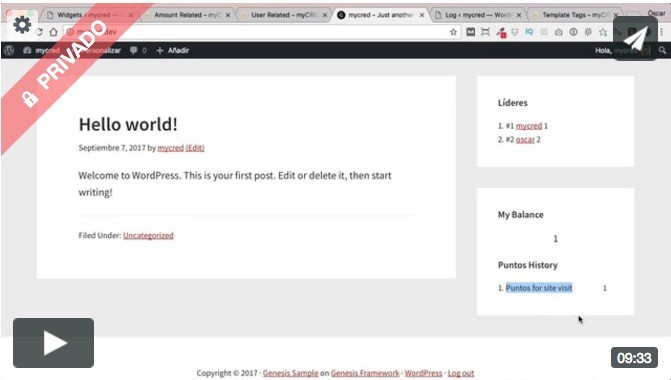Click the camera extension icon
The height and width of the screenshot is (380, 671).
click(x=558, y=32)
